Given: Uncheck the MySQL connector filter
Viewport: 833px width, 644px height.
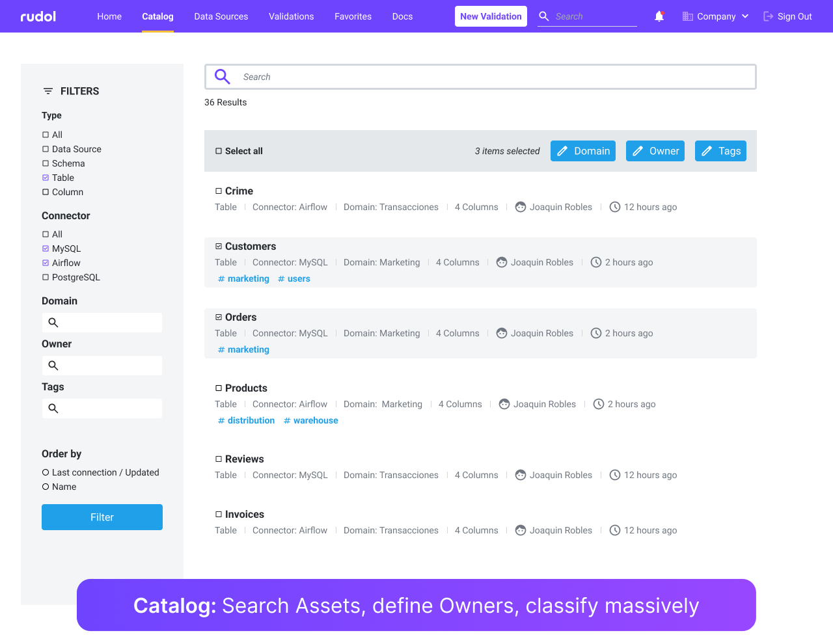Looking at the screenshot, I should 44,248.
